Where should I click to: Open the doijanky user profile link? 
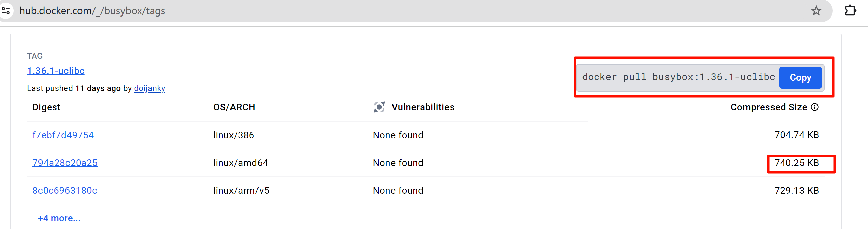point(150,88)
